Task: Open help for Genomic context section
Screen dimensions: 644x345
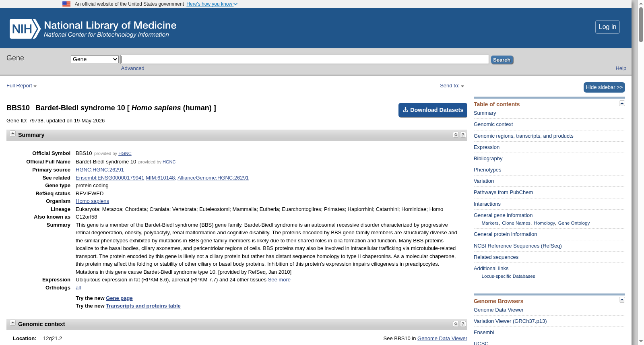Action: click(463, 324)
